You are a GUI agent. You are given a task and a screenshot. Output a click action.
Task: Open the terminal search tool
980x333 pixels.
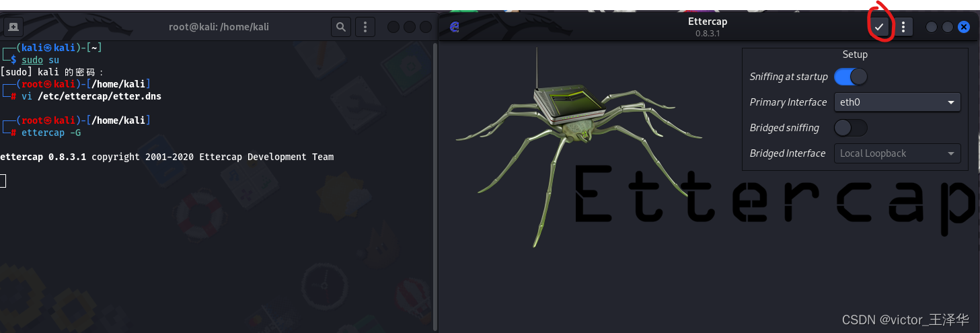[341, 27]
